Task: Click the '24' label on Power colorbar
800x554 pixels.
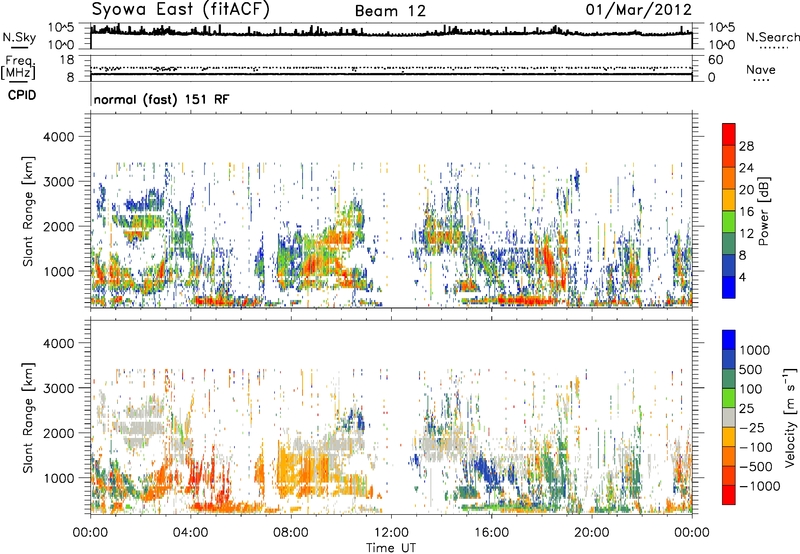Action: (x=746, y=168)
